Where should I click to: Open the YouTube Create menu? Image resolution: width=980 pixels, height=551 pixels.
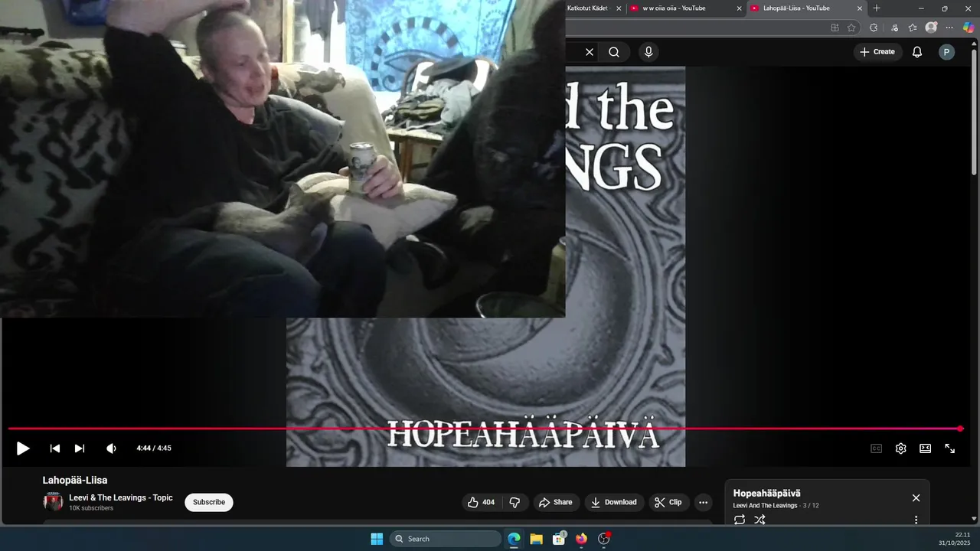[877, 52]
